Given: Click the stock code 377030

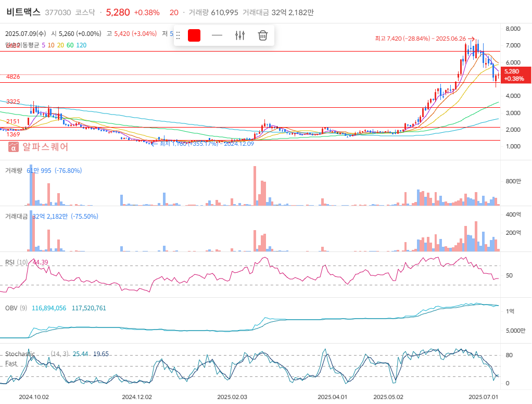Looking at the screenshot, I should point(58,12).
